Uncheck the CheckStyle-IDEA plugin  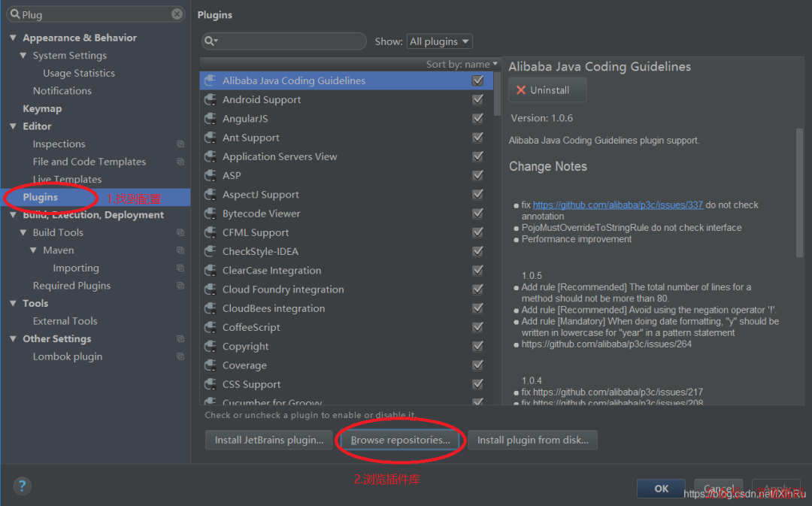(478, 251)
